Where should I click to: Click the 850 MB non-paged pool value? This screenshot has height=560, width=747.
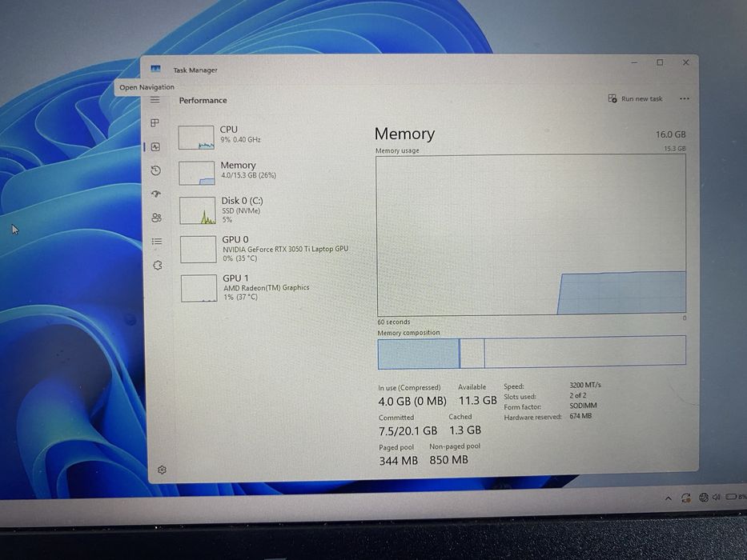click(x=449, y=459)
